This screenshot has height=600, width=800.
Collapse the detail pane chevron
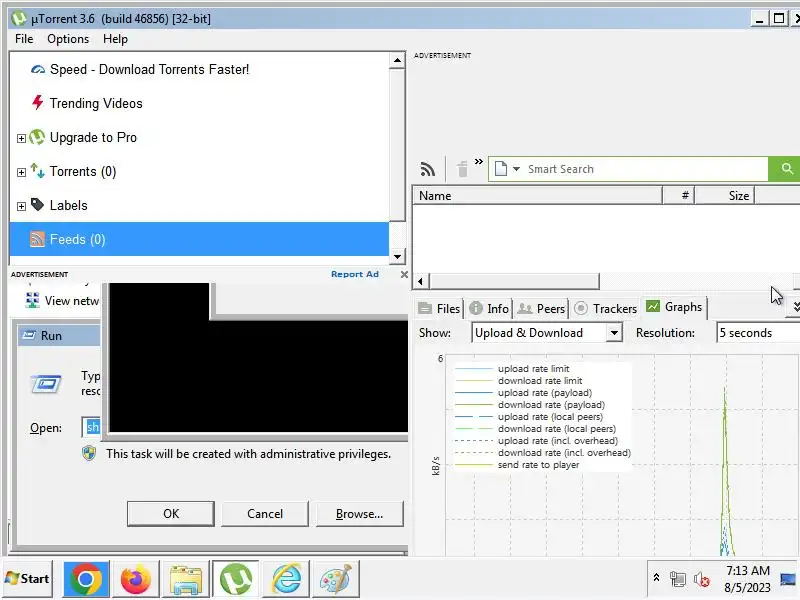click(x=795, y=307)
